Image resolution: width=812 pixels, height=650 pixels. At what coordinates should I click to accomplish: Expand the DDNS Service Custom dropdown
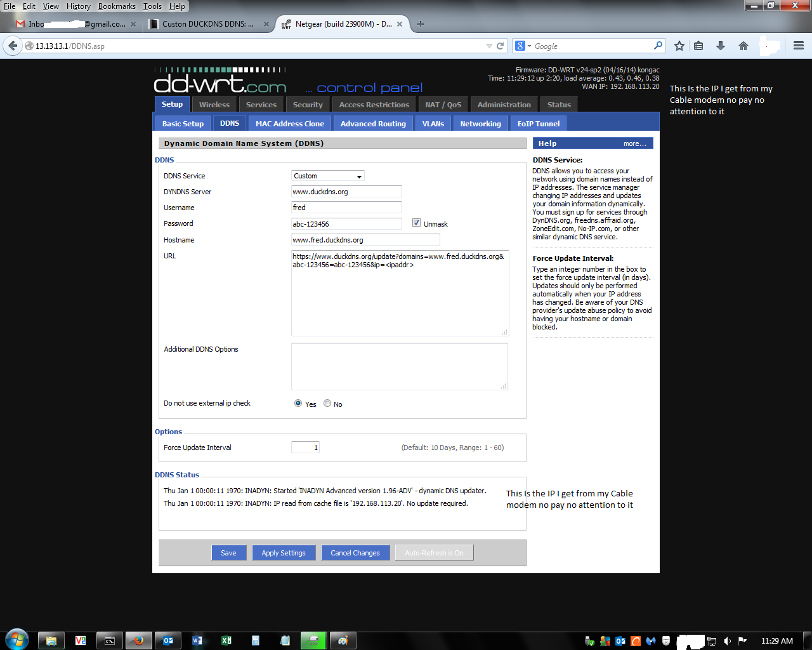[328, 176]
